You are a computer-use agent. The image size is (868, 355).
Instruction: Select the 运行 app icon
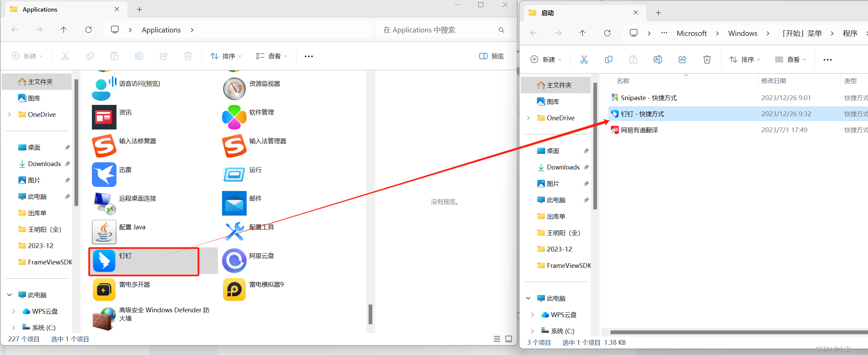(234, 175)
